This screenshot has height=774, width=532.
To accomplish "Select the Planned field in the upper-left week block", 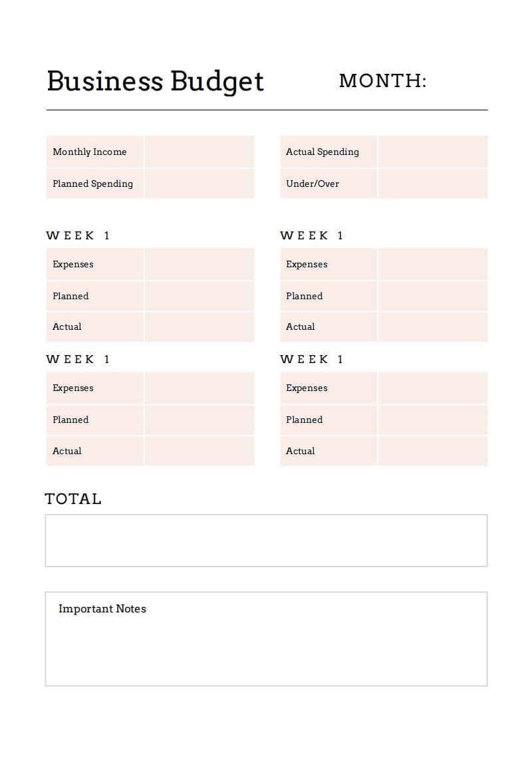I will (x=199, y=296).
